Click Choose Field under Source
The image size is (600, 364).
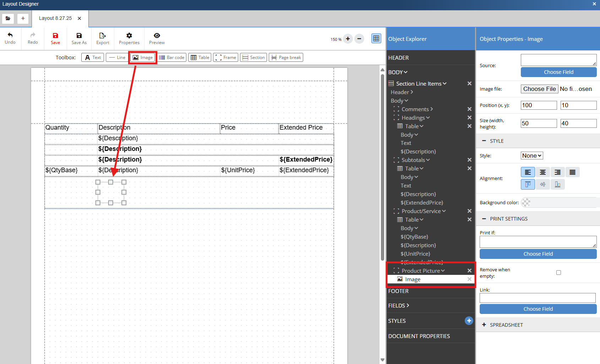click(x=558, y=72)
